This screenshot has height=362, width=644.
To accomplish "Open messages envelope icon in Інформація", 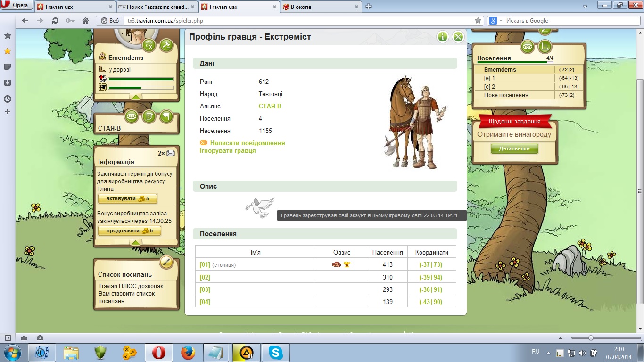I will coord(171,153).
